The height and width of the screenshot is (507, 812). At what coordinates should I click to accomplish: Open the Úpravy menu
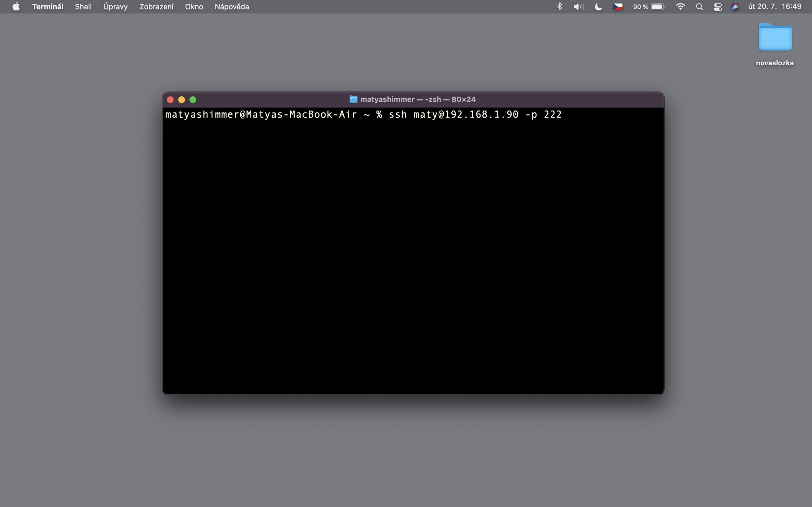pyautogui.click(x=115, y=7)
